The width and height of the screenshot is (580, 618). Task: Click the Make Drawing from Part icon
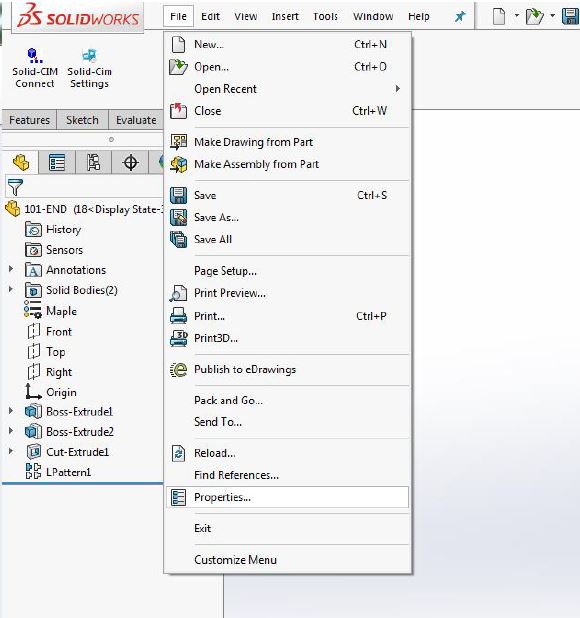(x=178, y=142)
